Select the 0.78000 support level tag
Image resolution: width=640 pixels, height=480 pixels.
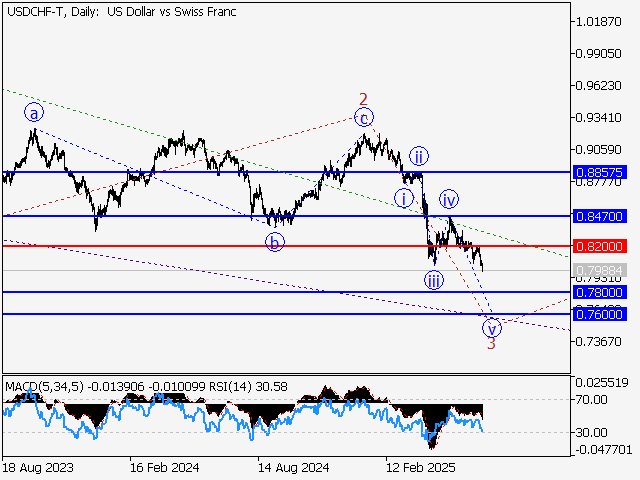601,292
